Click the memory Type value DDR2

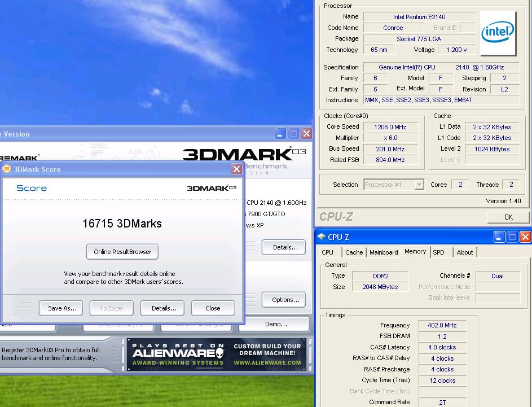pos(380,276)
